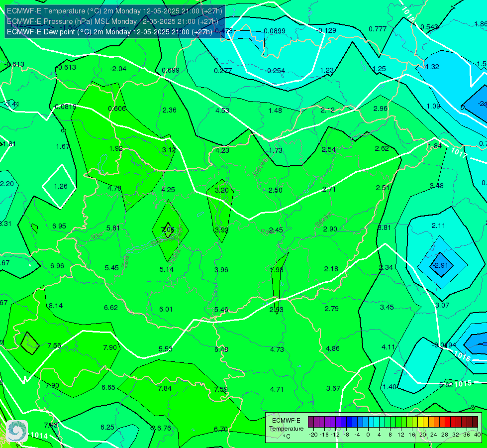This screenshot has height=448, width=487.
Task: Click the yellow 20°C legend swatch
Action: (420, 422)
